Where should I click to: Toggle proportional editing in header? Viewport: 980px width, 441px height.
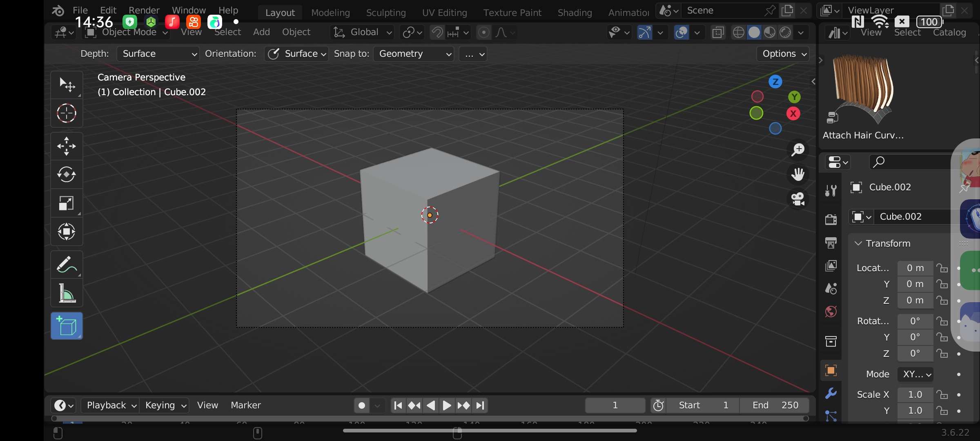(483, 32)
